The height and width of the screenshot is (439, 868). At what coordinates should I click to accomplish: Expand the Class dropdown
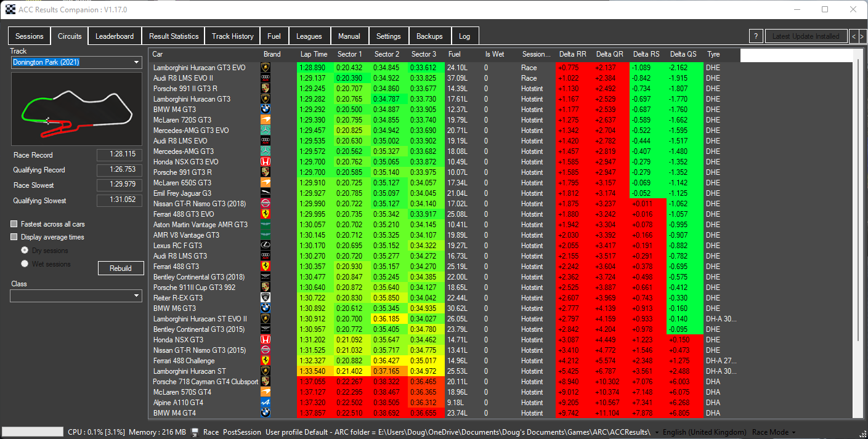(x=76, y=296)
